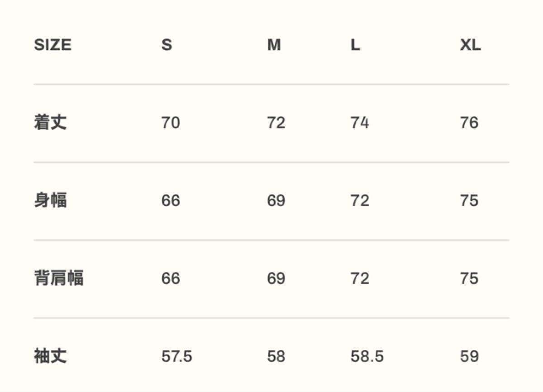The image size is (543, 392).
Task: Click the 身幅 value 69 for size M
Action: pyautogui.click(x=276, y=200)
